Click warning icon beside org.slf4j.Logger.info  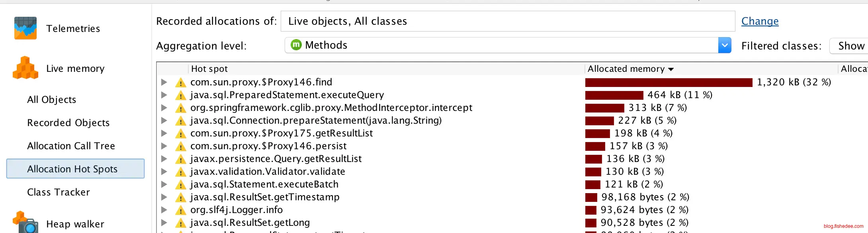click(181, 210)
